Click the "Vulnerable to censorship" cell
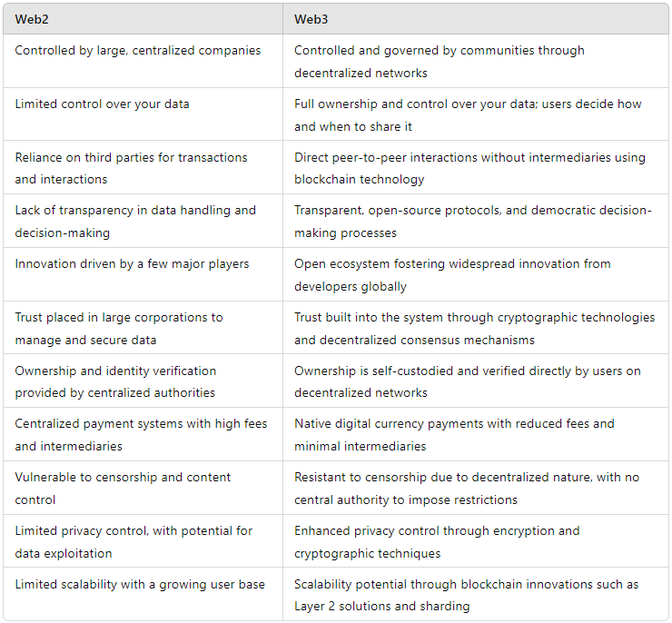The height and width of the screenshot is (623, 672). tap(123, 488)
